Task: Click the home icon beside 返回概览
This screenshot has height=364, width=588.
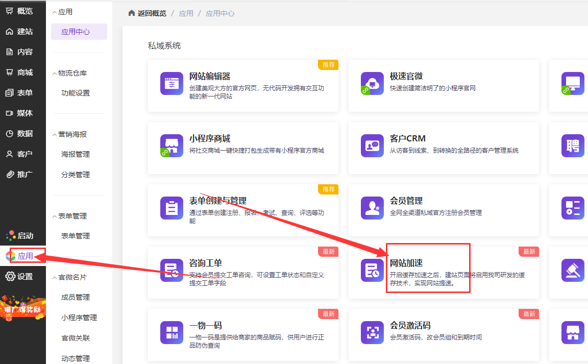Action: (132, 13)
